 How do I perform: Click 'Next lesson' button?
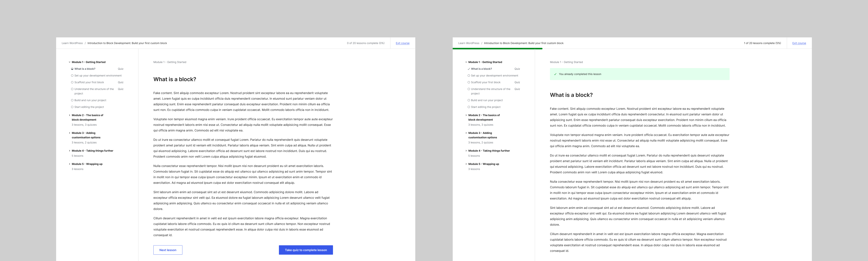168,250
